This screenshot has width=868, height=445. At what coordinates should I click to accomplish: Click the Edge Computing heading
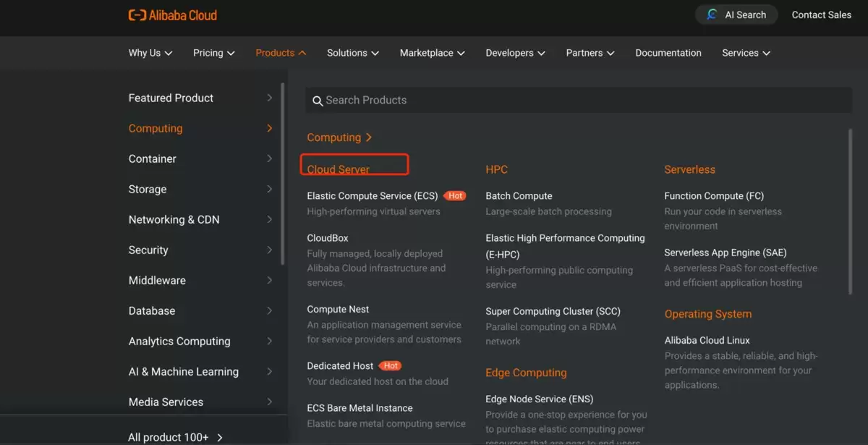pos(526,373)
